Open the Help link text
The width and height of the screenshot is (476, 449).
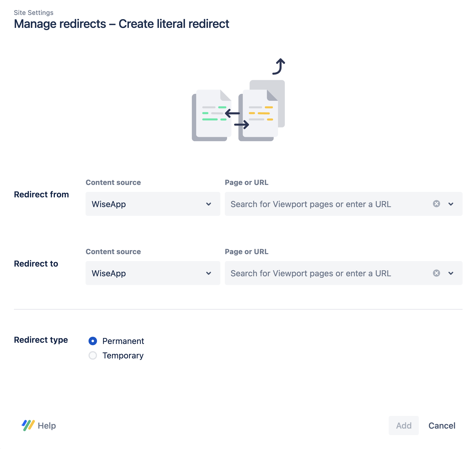[47, 426]
